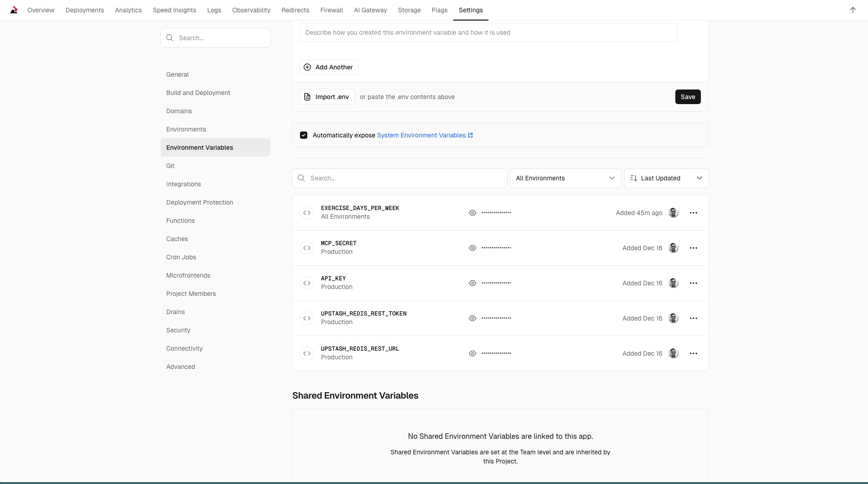Open the Last Updated sort dropdown
868x484 pixels.
[666, 178]
